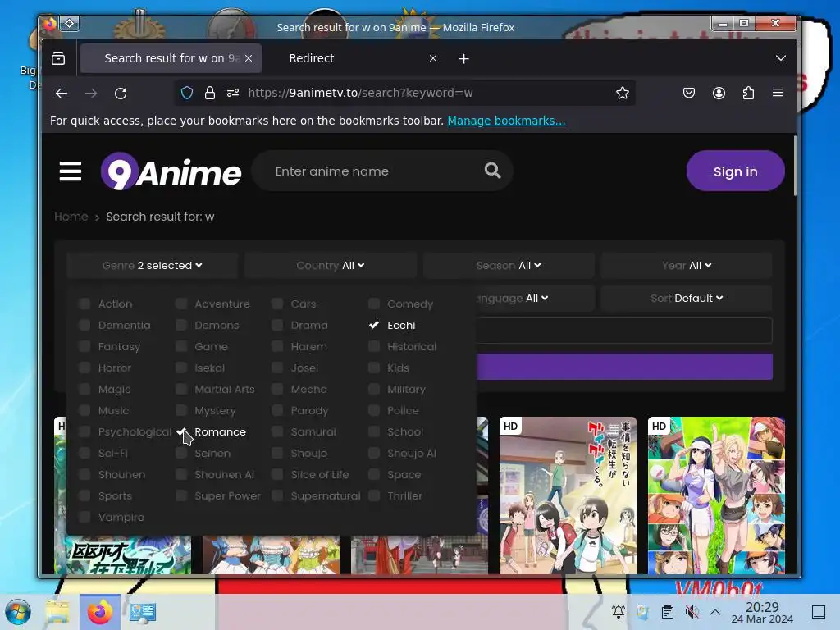840x630 pixels.
Task: Open the site permissions icon in the address bar
Action: 233,94
